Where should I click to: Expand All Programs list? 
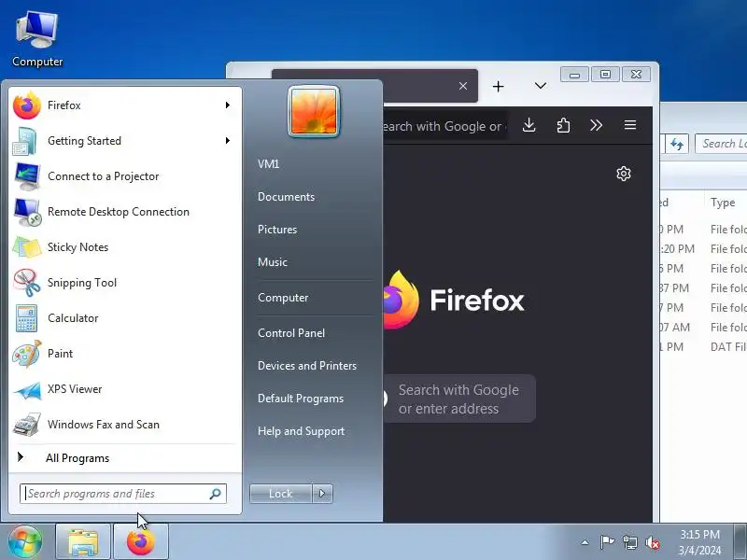(123, 458)
